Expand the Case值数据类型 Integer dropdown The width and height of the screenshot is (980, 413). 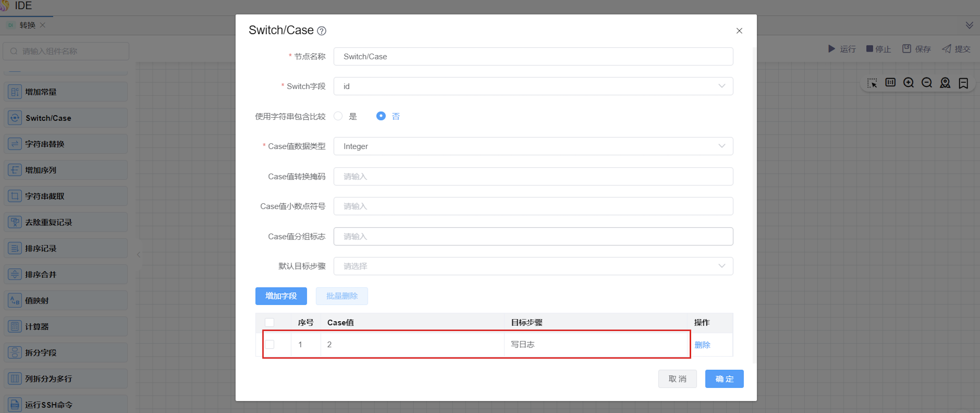tap(533, 146)
